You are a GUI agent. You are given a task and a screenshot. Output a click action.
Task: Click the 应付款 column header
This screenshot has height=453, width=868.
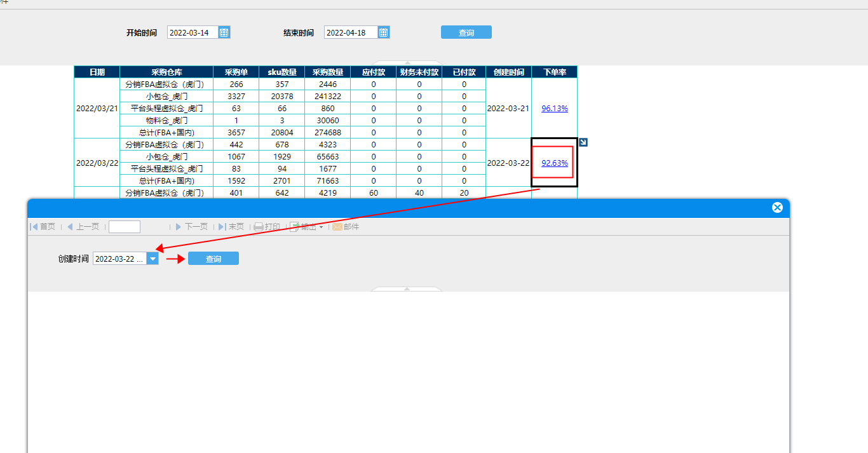(x=374, y=72)
